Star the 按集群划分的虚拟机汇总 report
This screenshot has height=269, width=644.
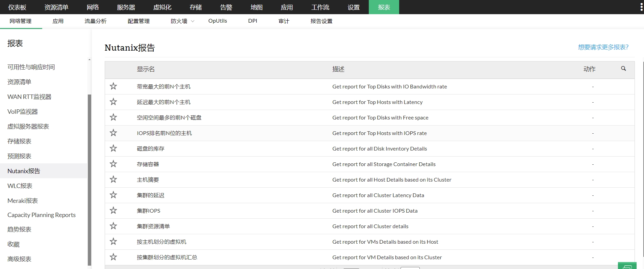(x=113, y=257)
